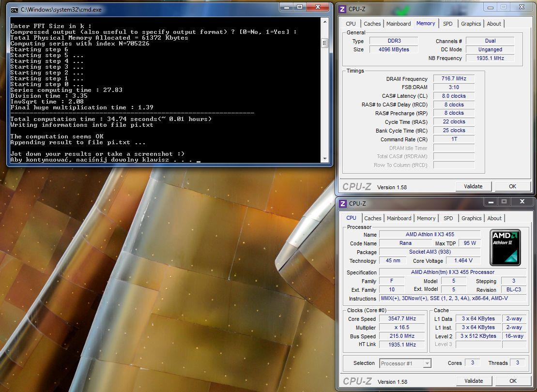
Task: Select Memory tab in top CPU-Z window
Action: (426, 23)
